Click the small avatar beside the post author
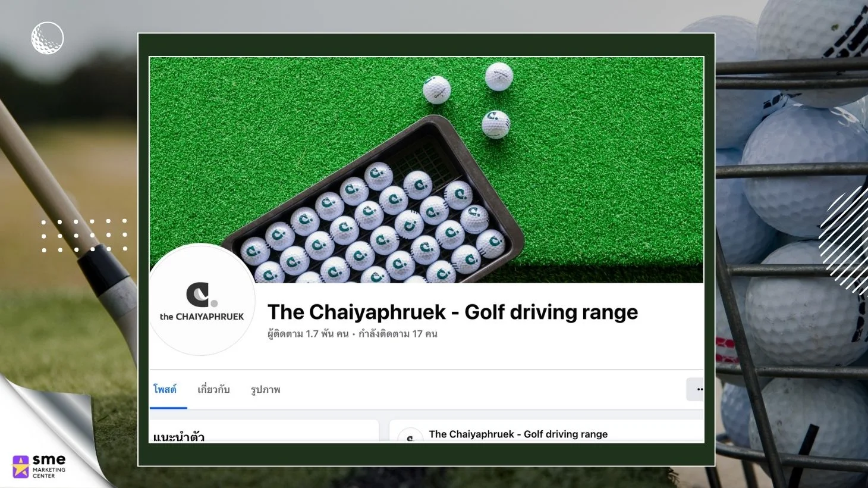868x488 pixels. tap(410, 436)
